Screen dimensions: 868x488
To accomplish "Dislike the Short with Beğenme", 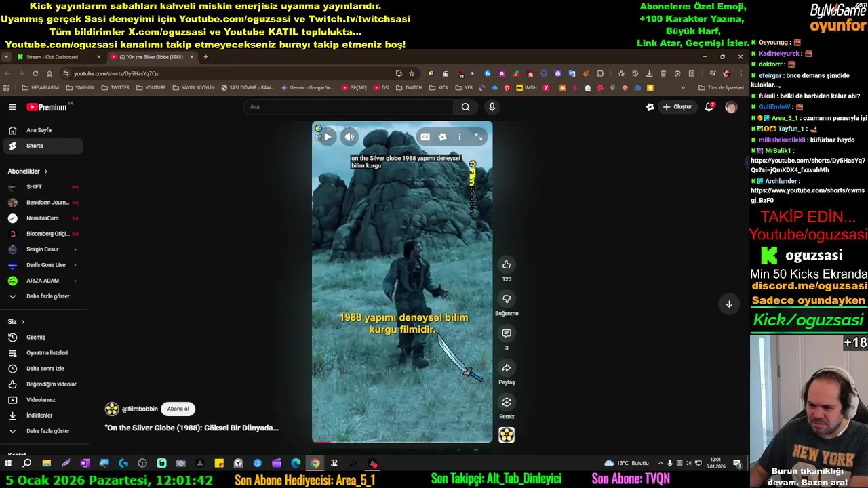I will click(507, 299).
